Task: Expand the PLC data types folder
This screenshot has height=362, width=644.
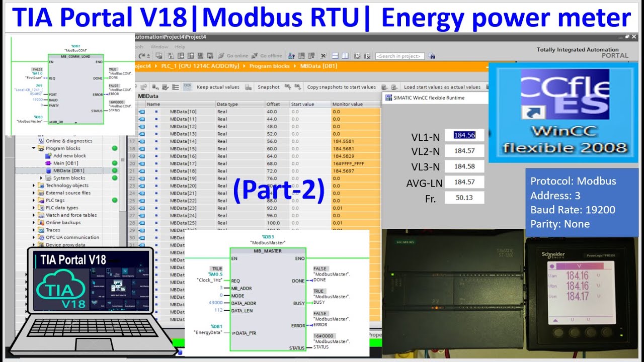Action: pos(34,208)
